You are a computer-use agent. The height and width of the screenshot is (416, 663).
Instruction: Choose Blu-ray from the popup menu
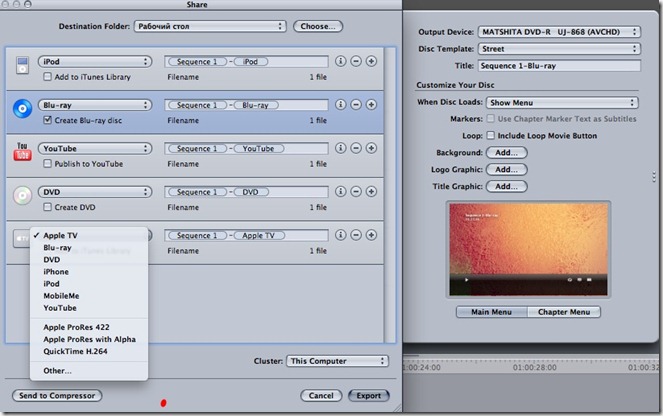tap(89, 248)
